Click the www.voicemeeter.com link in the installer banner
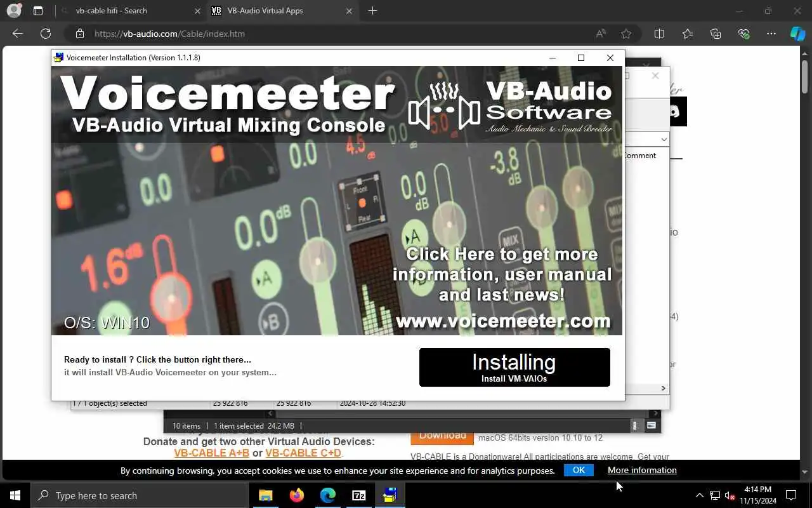812x508 pixels. click(503, 321)
